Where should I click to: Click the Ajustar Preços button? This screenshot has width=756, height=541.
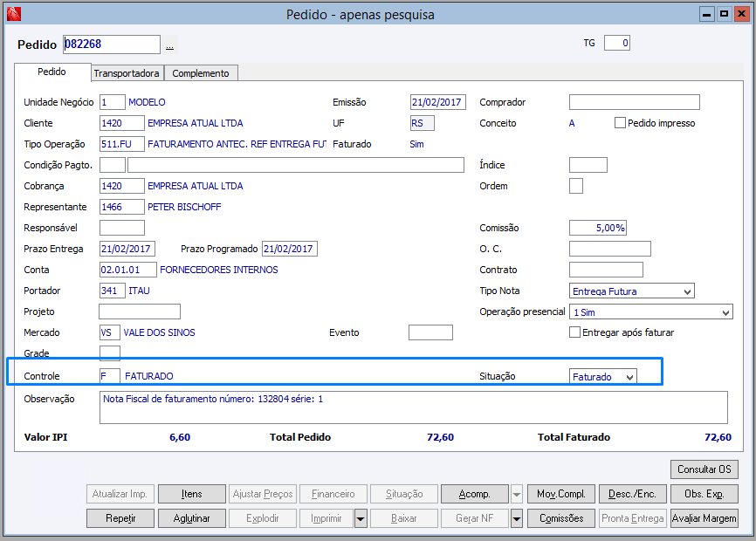[263, 494]
